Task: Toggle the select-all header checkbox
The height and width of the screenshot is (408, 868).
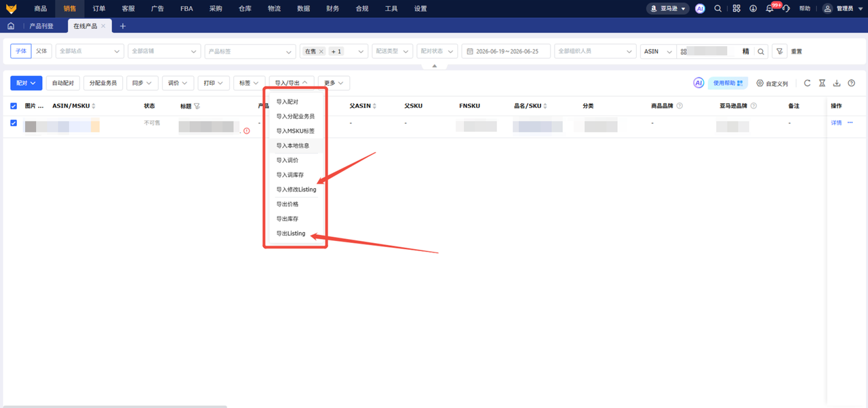Action: pyautogui.click(x=14, y=106)
